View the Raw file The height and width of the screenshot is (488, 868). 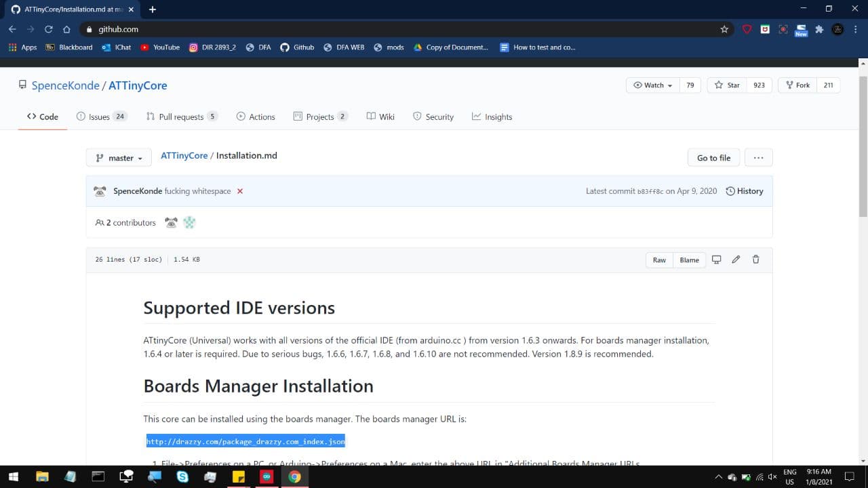(x=659, y=260)
